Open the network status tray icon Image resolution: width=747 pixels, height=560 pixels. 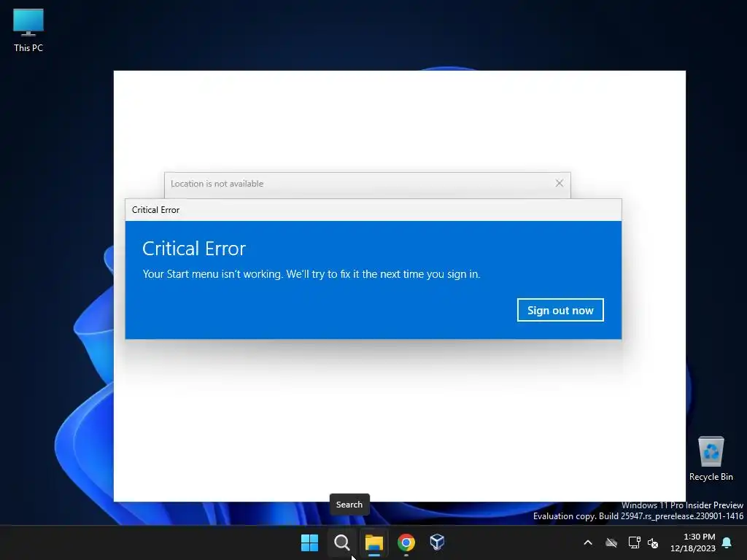click(634, 542)
